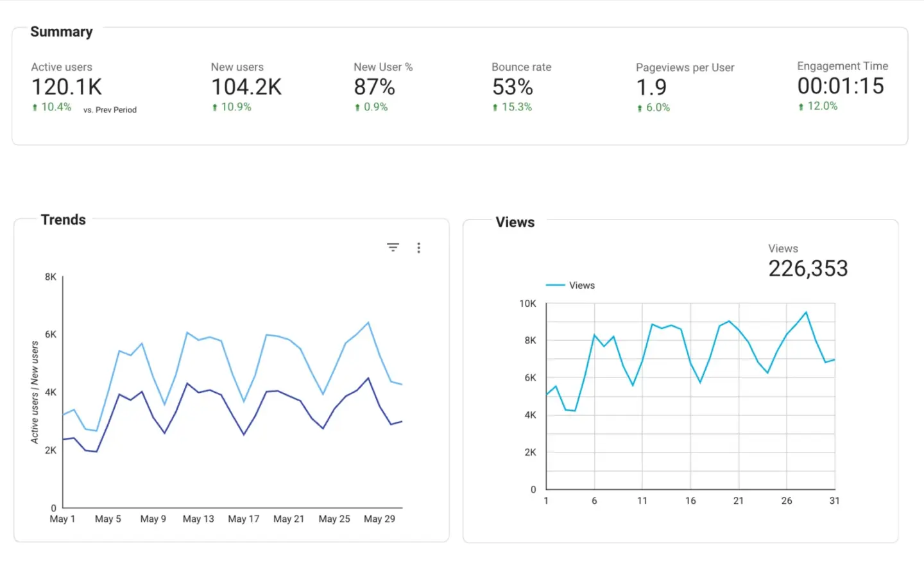Click the May 17 x-axis label
This screenshot has width=924, height=561.
point(243,519)
